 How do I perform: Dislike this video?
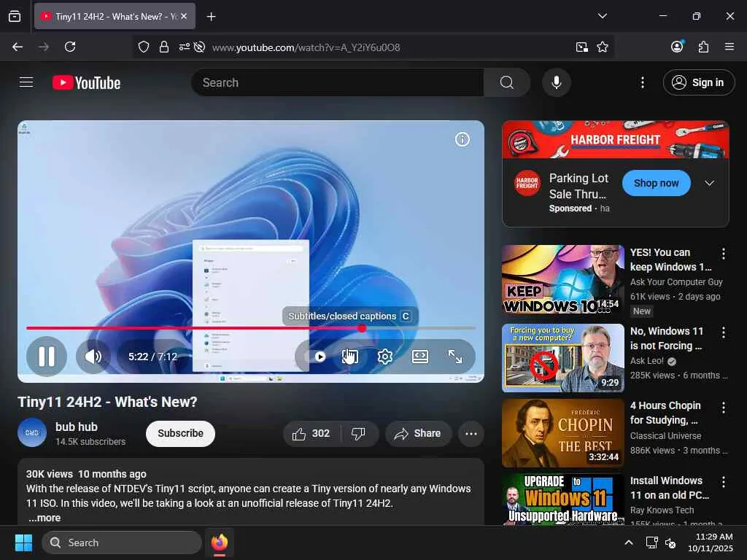(x=360, y=433)
